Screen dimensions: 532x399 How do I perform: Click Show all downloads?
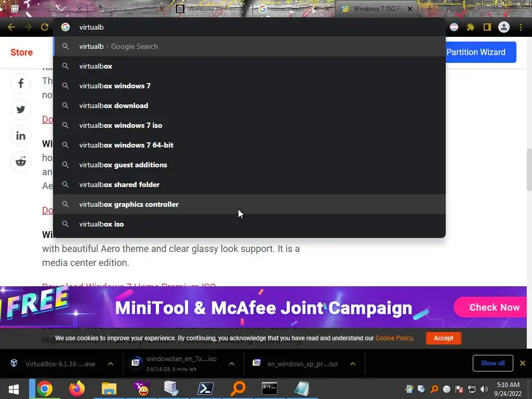(x=493, y=363)
